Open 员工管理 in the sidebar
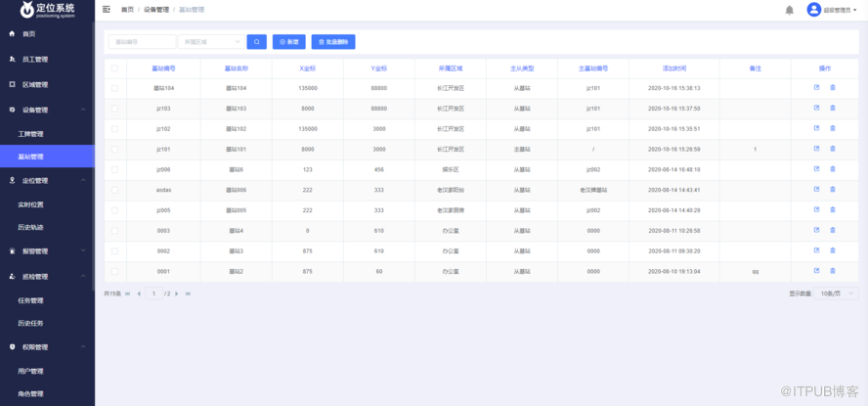868x406 pixels. 35,60
